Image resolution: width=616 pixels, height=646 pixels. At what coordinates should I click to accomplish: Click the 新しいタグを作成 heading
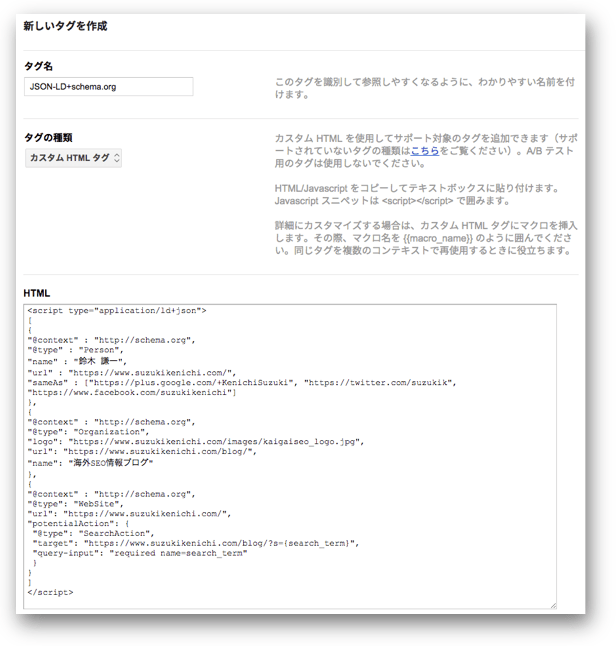(x=65, y=26)
